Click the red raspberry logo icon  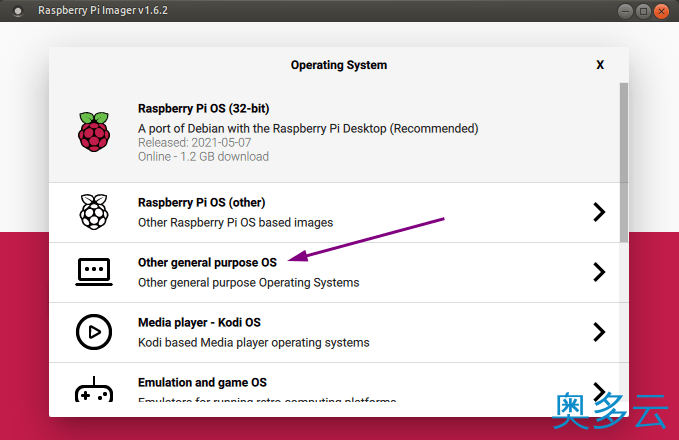tap(94, 132)
